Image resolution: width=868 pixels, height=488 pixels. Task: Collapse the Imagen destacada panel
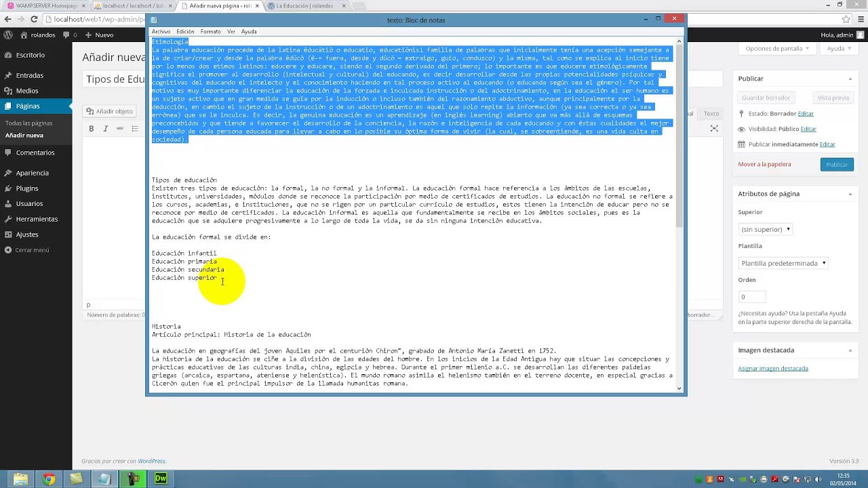(x=850, y=350)
